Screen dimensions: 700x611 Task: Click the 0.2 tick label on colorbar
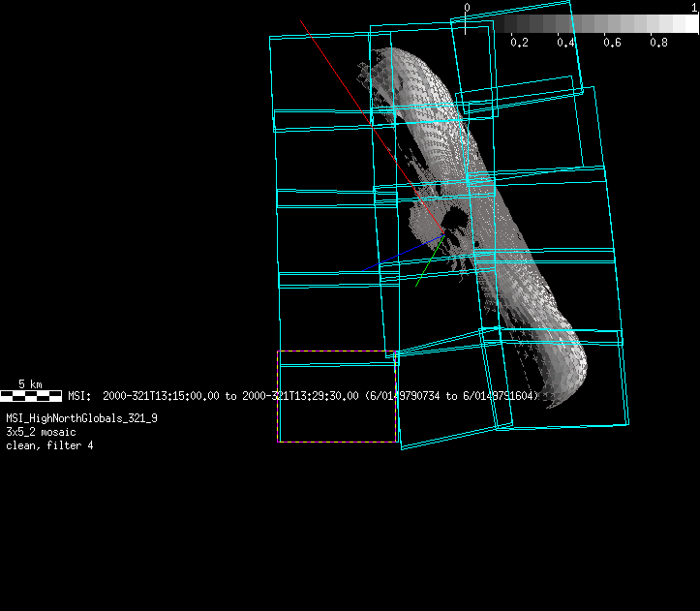(519, 43)
